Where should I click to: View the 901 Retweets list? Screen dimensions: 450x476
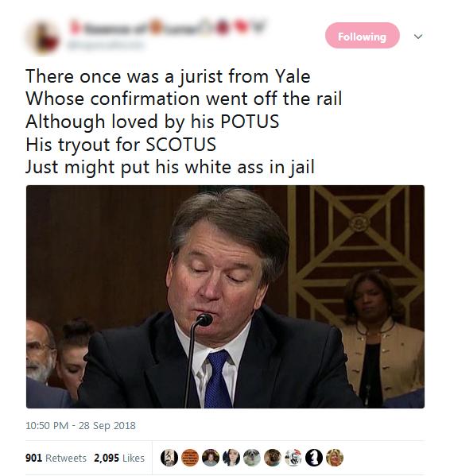coord(56,458)
